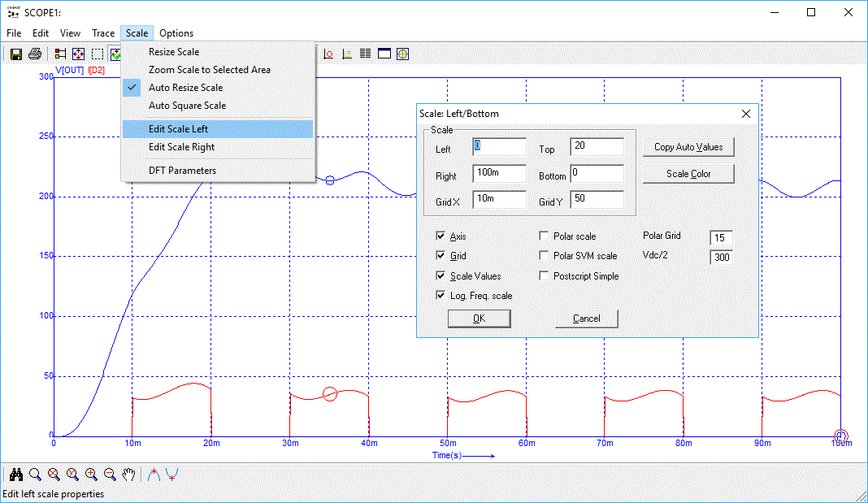Screen dimensions: 868x503
Task: Click the Grid X value field
Action: [499, 199]
